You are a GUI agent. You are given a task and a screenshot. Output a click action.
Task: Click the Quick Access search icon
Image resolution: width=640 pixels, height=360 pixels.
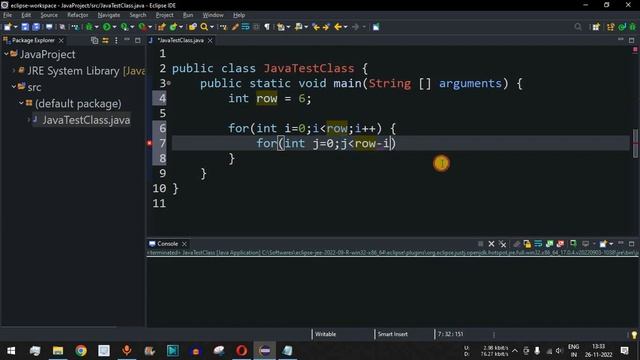[578, 27]
